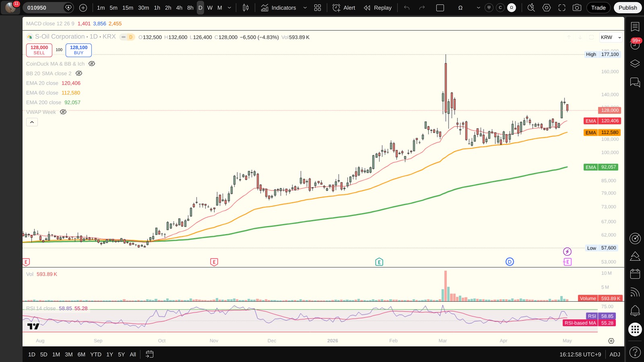Open the go-to-date calendar icon
Screen dimensions: 644x362
149,354
